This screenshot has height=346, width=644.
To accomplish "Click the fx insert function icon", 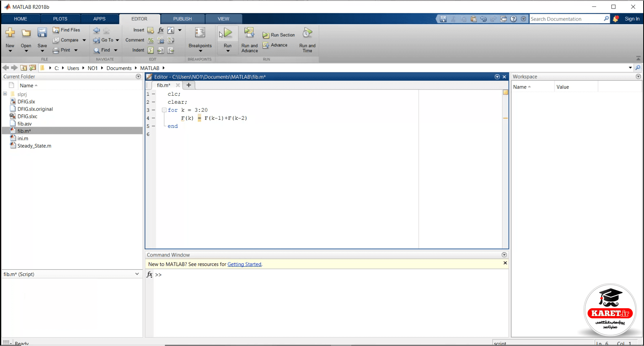I will pyautogui.click(x=161, y=30).
